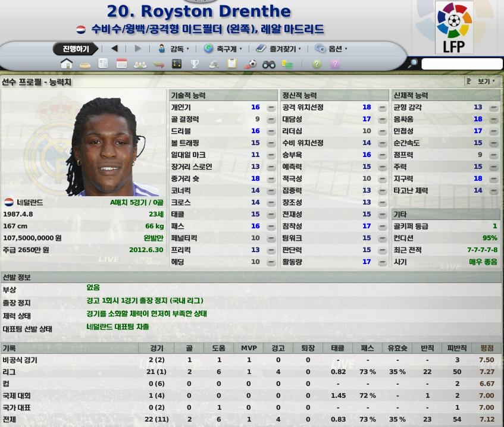The width and height of the screenshot is (504, 427).
Task: Click the 선발 정보 section header
Action: pyautogui.click(x=251, y=277)
